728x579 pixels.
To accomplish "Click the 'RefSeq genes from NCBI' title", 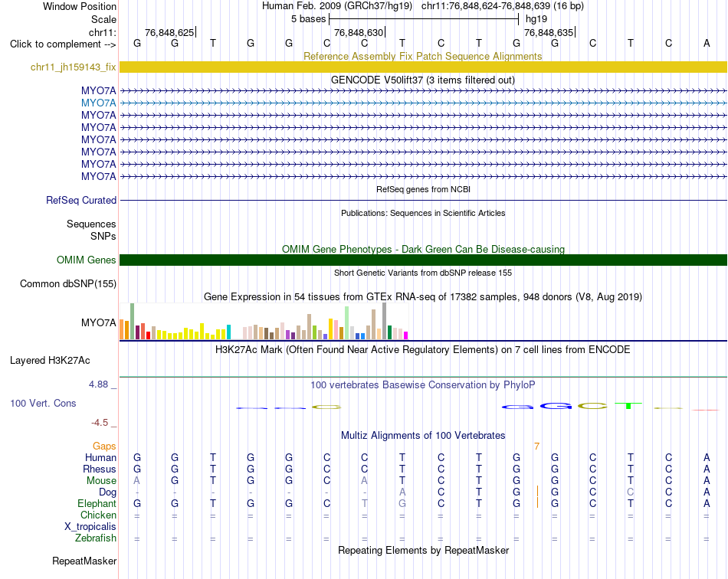I will tap(423, 189).
